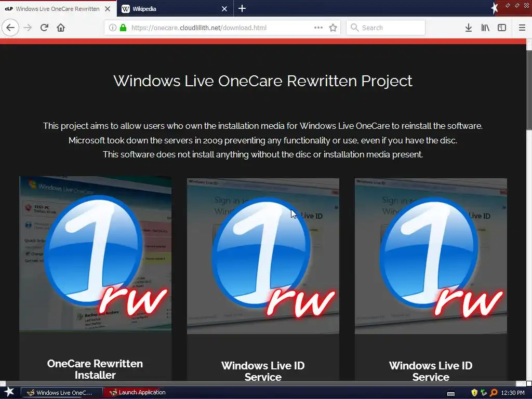This screenshot has height=399, width=532.
Task: Maximize the browser window
Action: click(517, 5)
